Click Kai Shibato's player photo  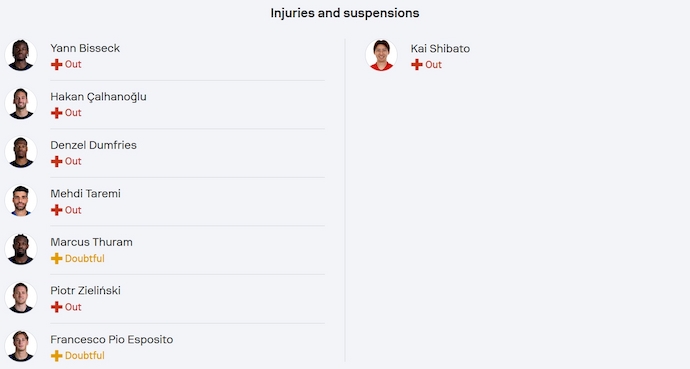(381, 55)
